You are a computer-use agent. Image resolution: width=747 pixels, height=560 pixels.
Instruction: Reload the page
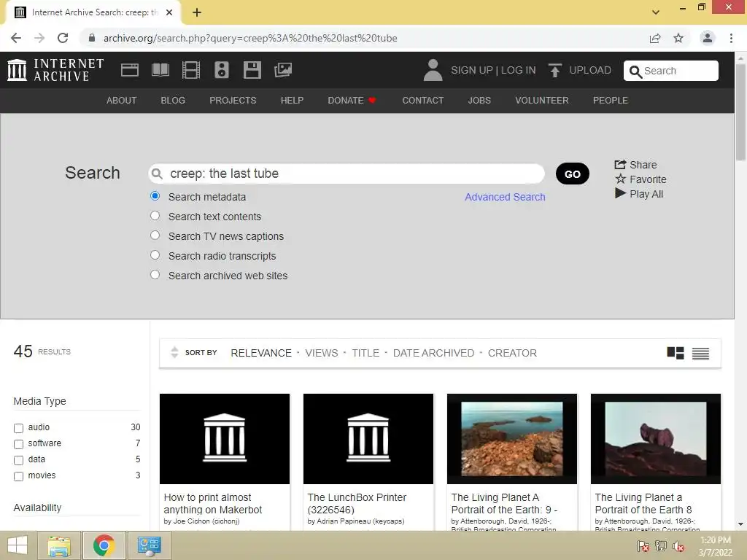pos(63,38)
